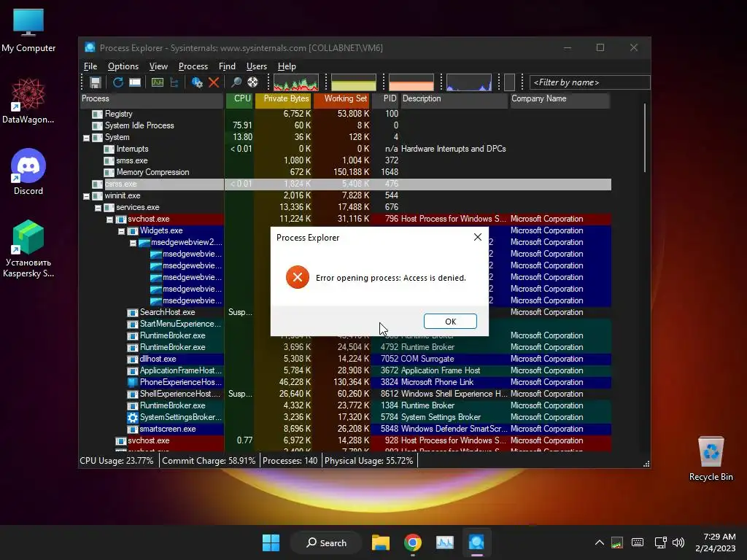Open taskbar Search box
This screenshot has width=747, height=560.
(x=326, y=542)
